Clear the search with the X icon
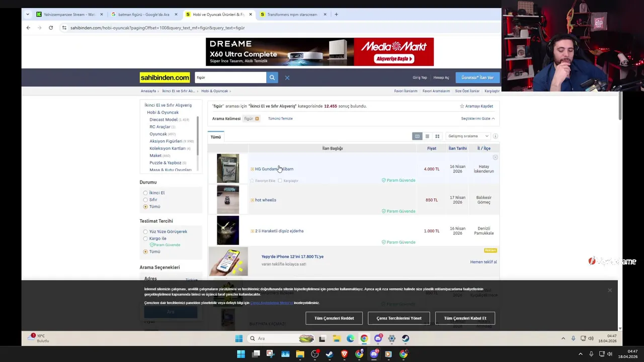 click(x=287, y=77)
